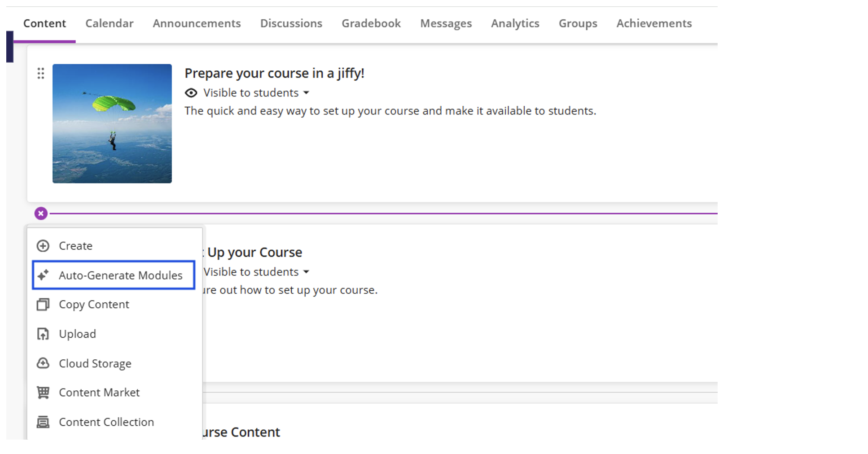
Task: Click the Create plus-circle icon
Action: [x=43, y=246]
